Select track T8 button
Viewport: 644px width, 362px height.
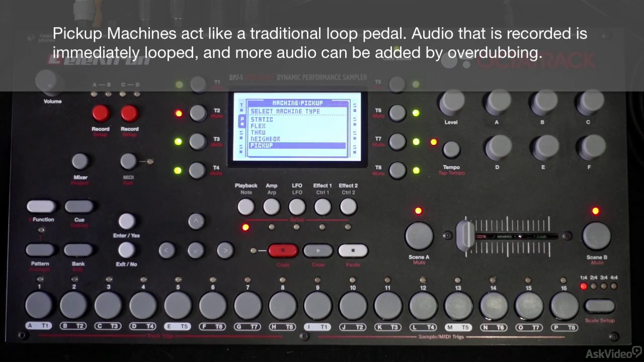click(397, 170)
